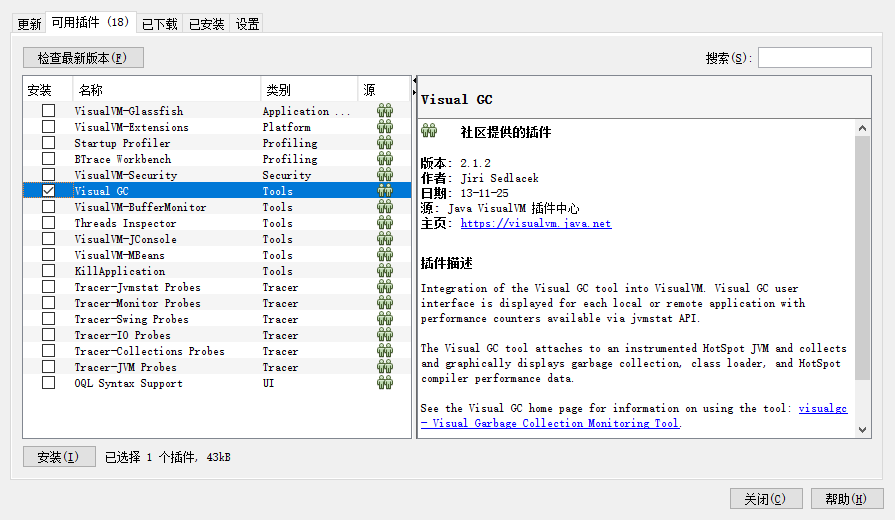
Task: Select the VisualVM-Security plugin name
Action: (x=126, y=175)
